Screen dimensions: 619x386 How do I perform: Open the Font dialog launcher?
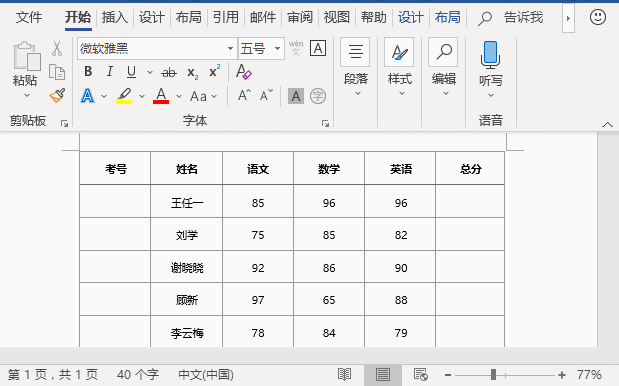tap(325, 124)
